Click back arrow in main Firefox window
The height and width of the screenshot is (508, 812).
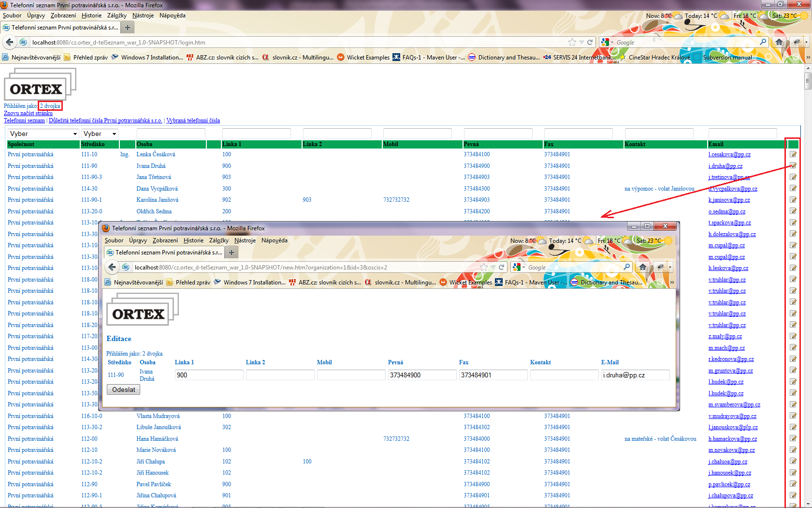[x=9, y=42]
